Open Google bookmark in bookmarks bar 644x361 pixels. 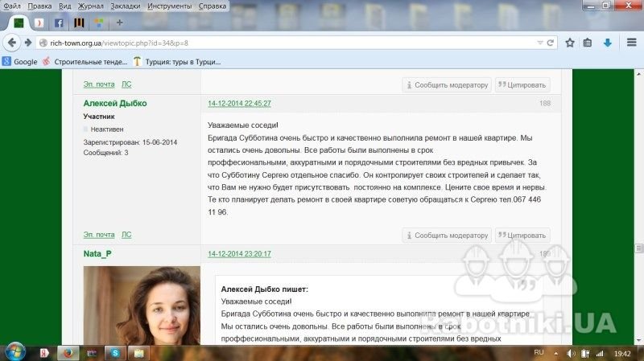click(x=20, y=61)
